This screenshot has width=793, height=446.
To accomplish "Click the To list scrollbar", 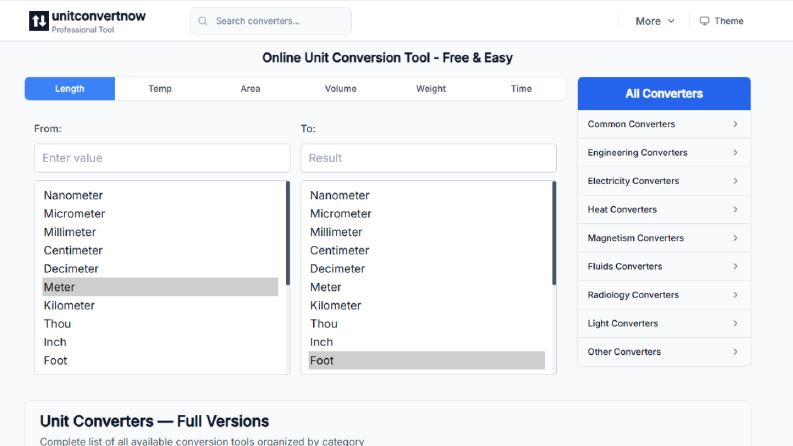I will (x=554, y=233).
